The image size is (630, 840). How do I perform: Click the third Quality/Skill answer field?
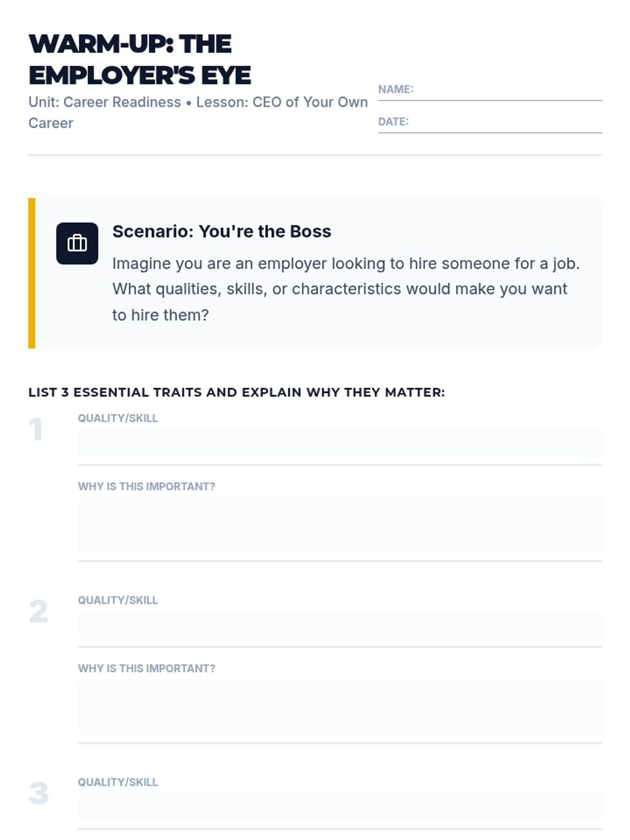coord(340,807)
